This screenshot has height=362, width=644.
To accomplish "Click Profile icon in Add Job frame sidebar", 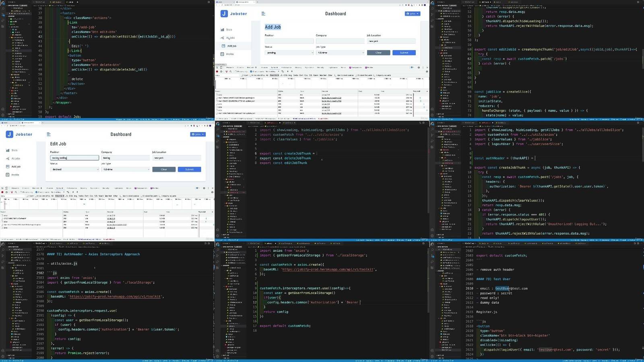I will click(x=222, y=54).
